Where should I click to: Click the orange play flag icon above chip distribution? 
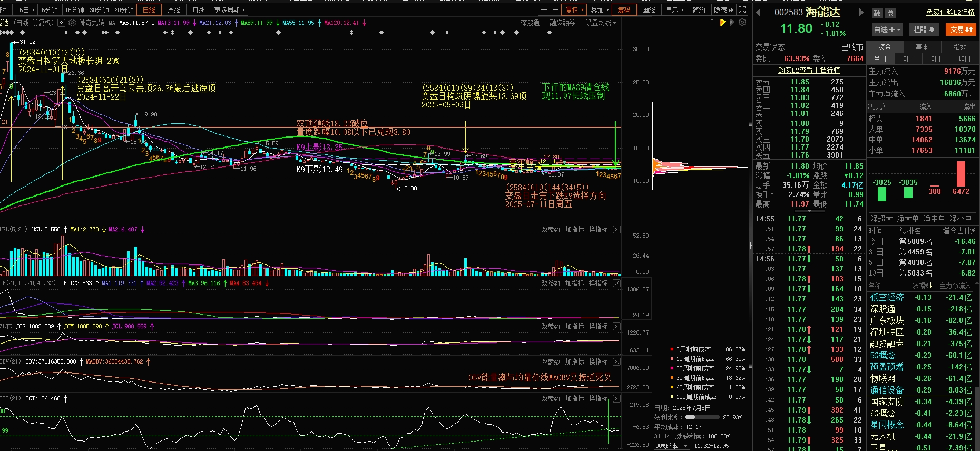click(x=723, y=23)
